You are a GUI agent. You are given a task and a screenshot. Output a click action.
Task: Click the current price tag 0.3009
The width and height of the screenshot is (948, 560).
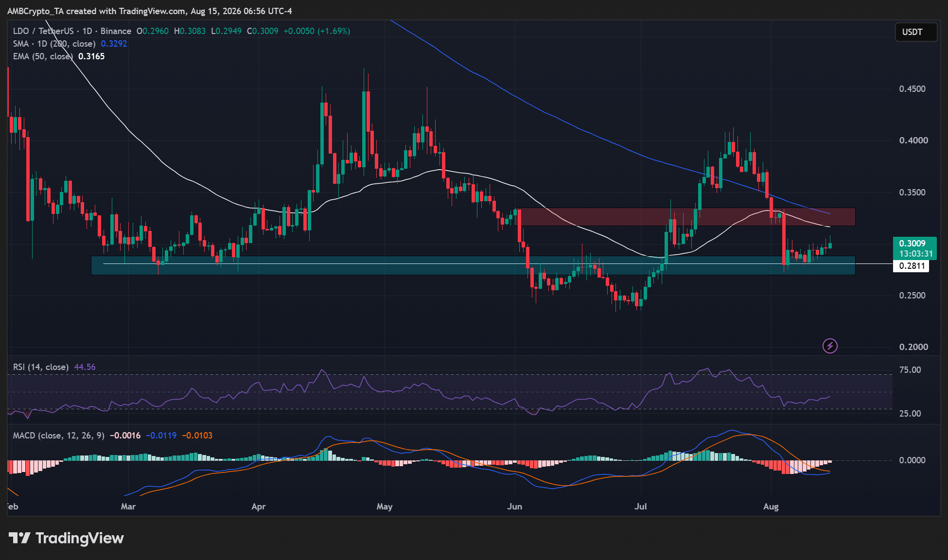[x=914, y=248]
